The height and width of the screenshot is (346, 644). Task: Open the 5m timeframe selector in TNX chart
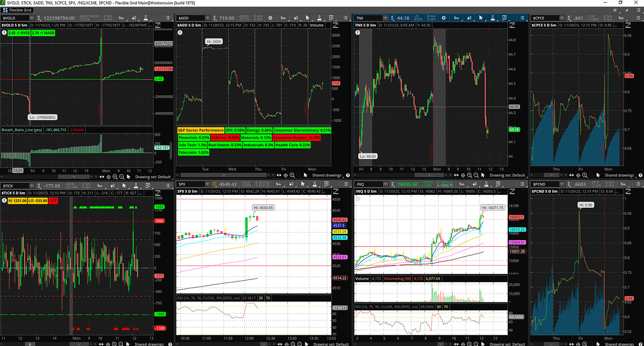(x=456, y=18)
